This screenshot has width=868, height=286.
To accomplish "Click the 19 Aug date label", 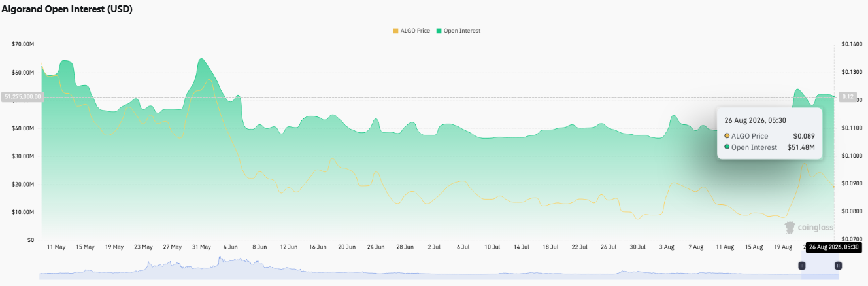I will [783, 247].
